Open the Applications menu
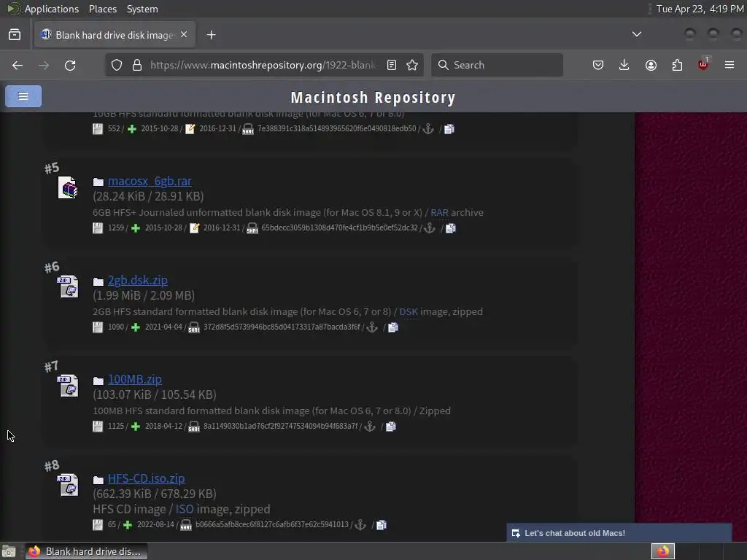Screen dimensions: 747x560 52,9
